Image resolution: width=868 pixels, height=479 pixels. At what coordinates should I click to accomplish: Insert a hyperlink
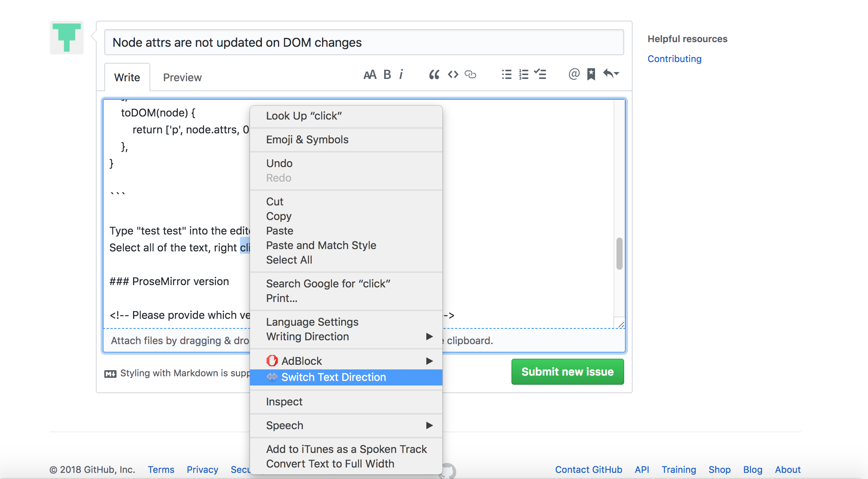click(x=471, y=75)
